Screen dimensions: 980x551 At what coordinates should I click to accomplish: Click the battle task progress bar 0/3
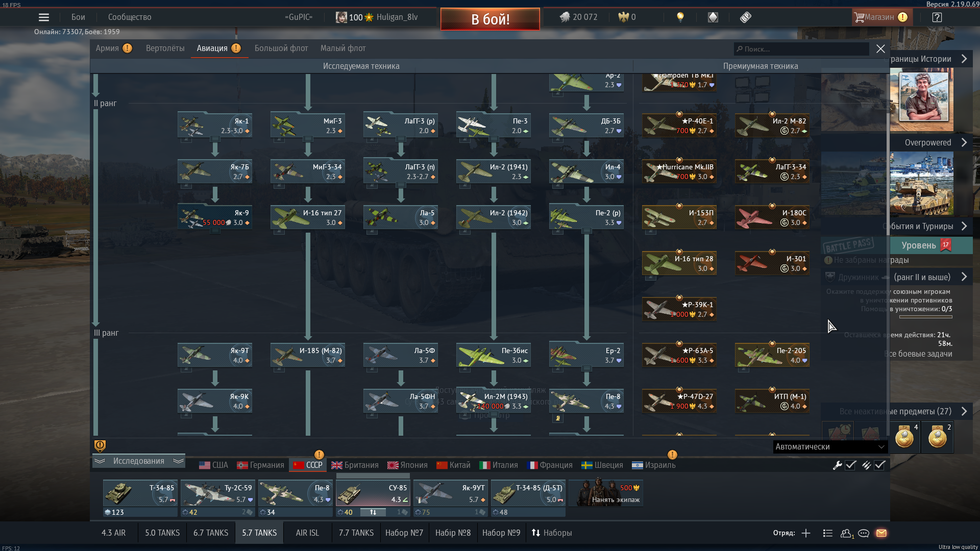coord(925,317)
